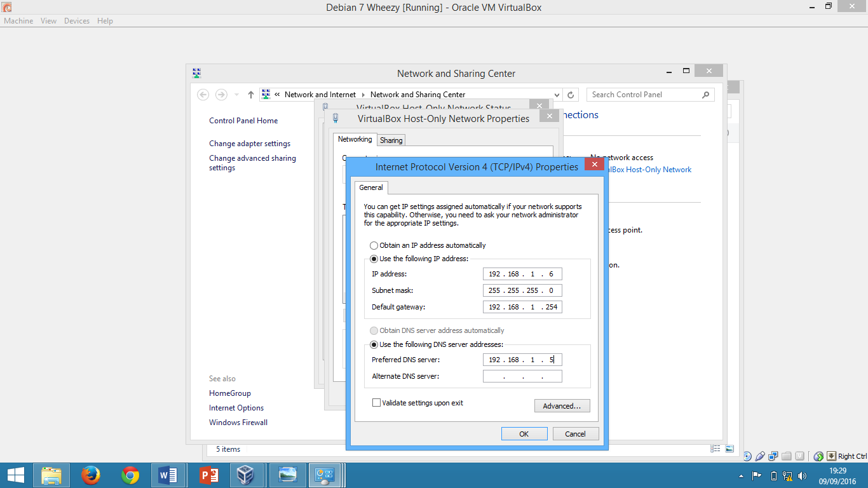Switch to the Sharing tab
Viewport: 868px width, 488px height.
click(391, 140)
